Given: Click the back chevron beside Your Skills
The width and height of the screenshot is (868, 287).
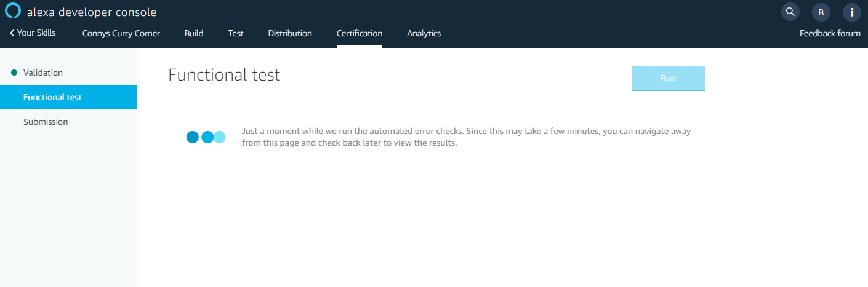Looking at the screenshot, I should point(12,33).
